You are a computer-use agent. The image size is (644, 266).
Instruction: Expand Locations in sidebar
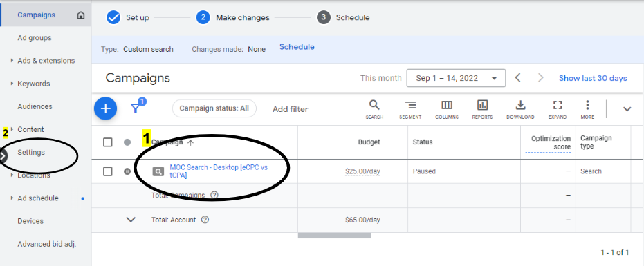(12, 175)
